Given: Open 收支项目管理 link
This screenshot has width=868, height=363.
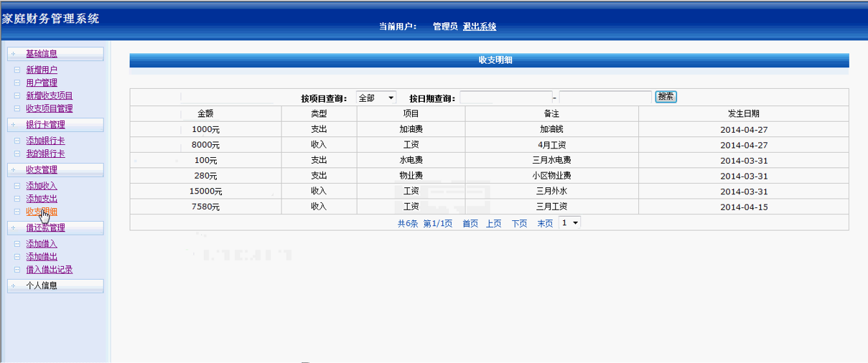Looking at the screenshot, I should [x=50, y=108].
